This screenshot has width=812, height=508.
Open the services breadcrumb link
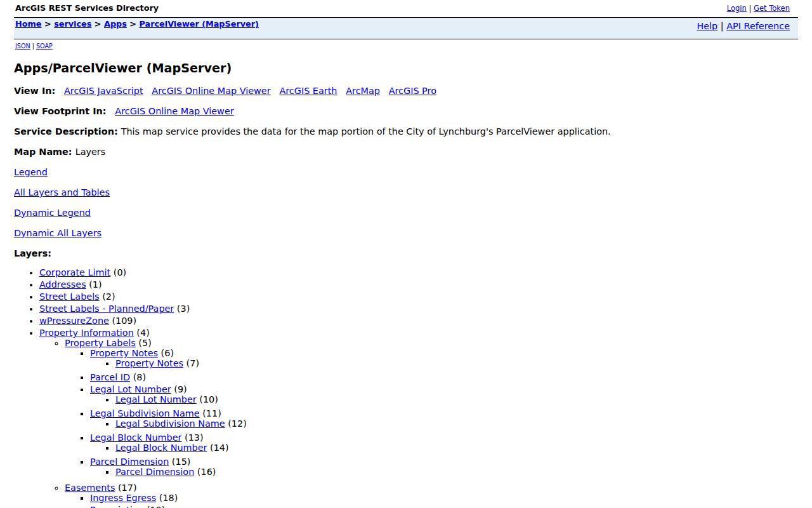tap(73, 24)
